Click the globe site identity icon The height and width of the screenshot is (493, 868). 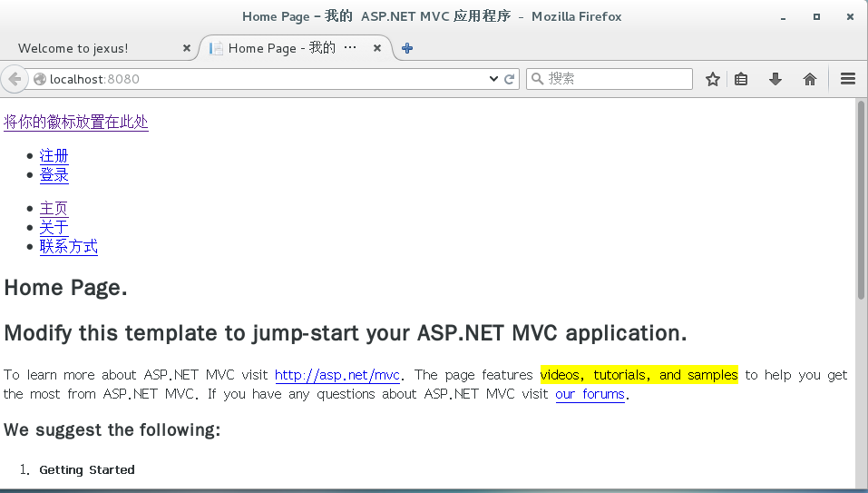pyautogui.click(x=40, y=79)
